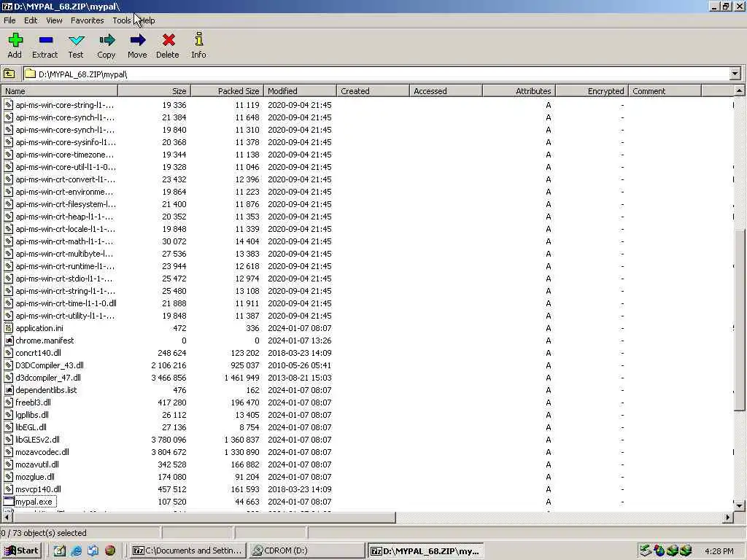Go up one folder level icon
Viewport: 747px width, 560px height.
pyautogui.click(x=9, y=74)
